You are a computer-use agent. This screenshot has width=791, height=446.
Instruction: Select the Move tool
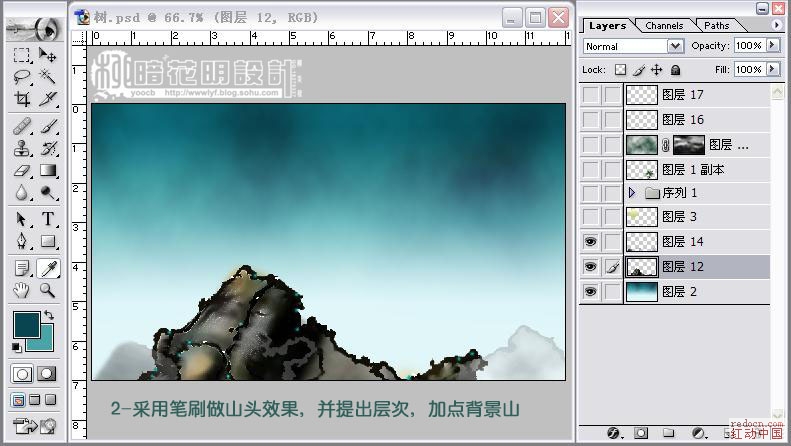(x=47, y=55)
